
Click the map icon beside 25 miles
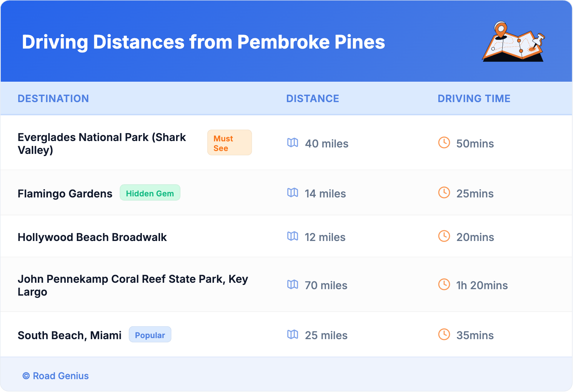(293, 335)
